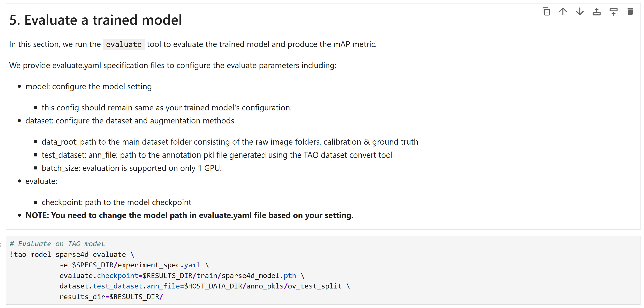The height and width of the screenshot is (308, 644).
Task: Click the "5. Evaluate a trained model" heading
Action: click(x=95, y=20)
